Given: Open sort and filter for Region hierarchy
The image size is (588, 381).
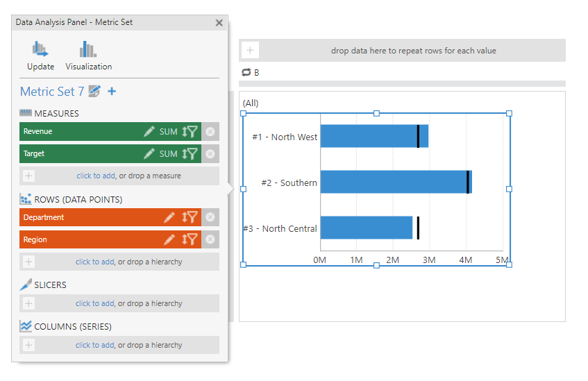Looking at the screenshot, I should (x=190, y=240).
